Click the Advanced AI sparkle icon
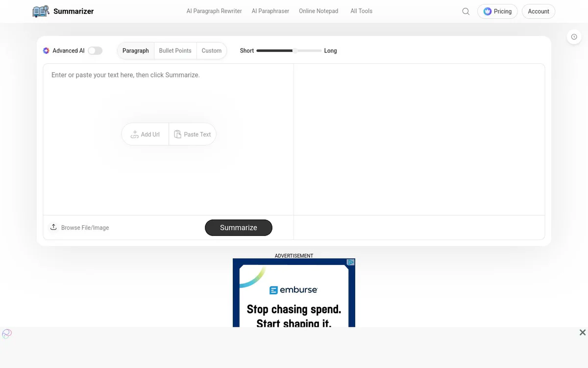This screenshot has height=368, width=588. click(x=46, y=51)
